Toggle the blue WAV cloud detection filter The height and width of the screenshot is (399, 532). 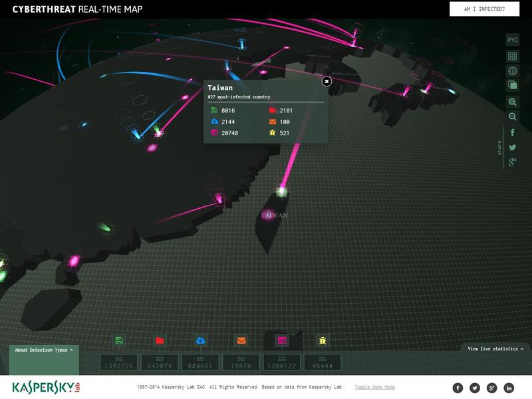(200, 340)
